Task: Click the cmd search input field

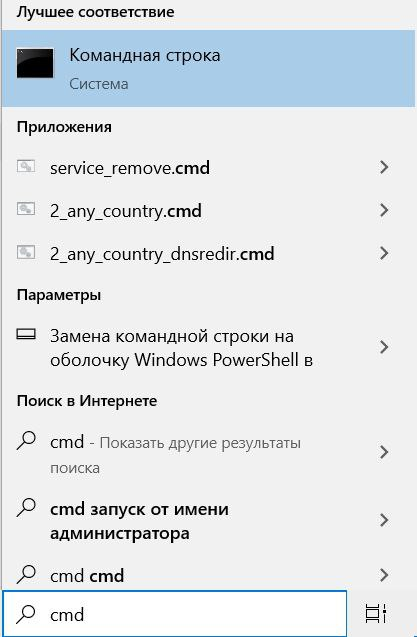Action: click(175, 614)
